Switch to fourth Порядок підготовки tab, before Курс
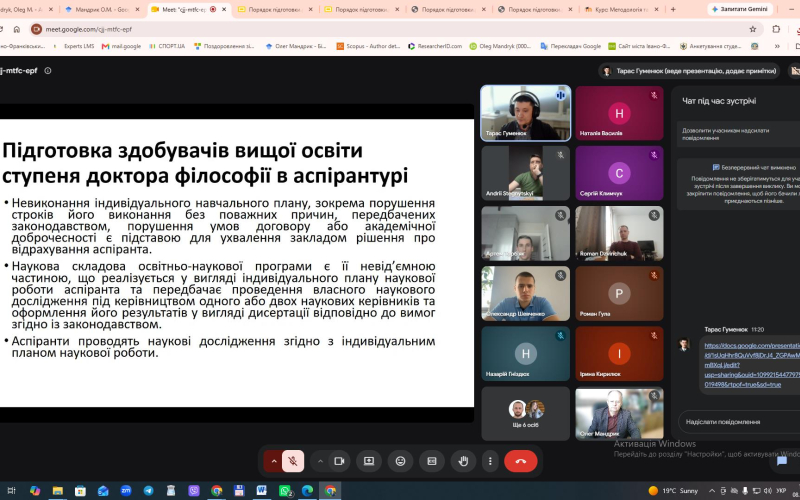This screenshot has height=500, width=800. 535,9
